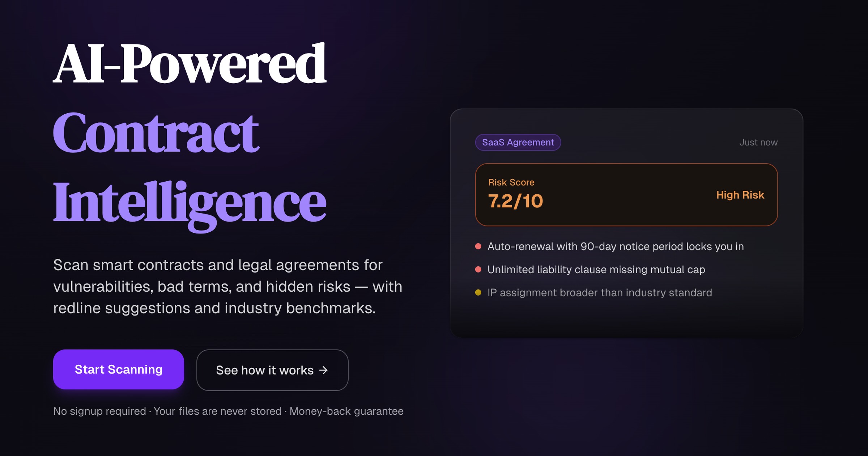This screenshot has width=868, height=456.
Task: Click the High Risk label
Action: click(740, 195)
